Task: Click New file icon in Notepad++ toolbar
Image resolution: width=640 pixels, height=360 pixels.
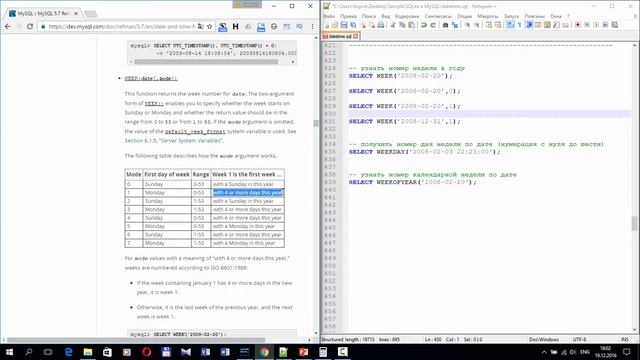Action: pyautogui.click(x=326, y=25)
